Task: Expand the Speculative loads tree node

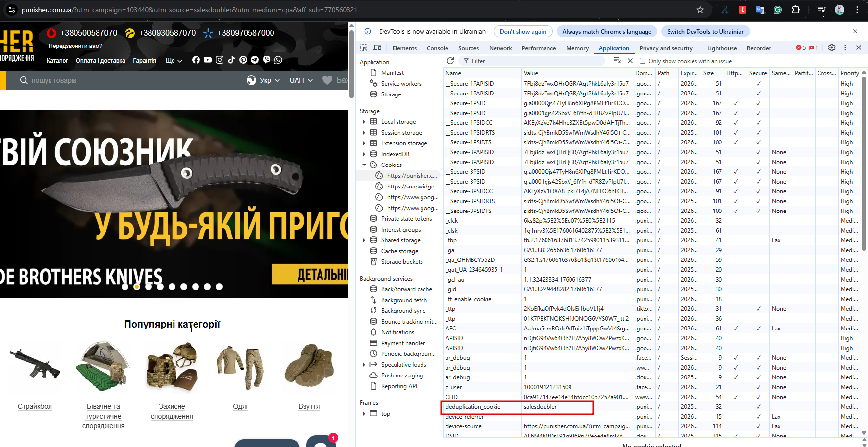Action: (364, 365)
